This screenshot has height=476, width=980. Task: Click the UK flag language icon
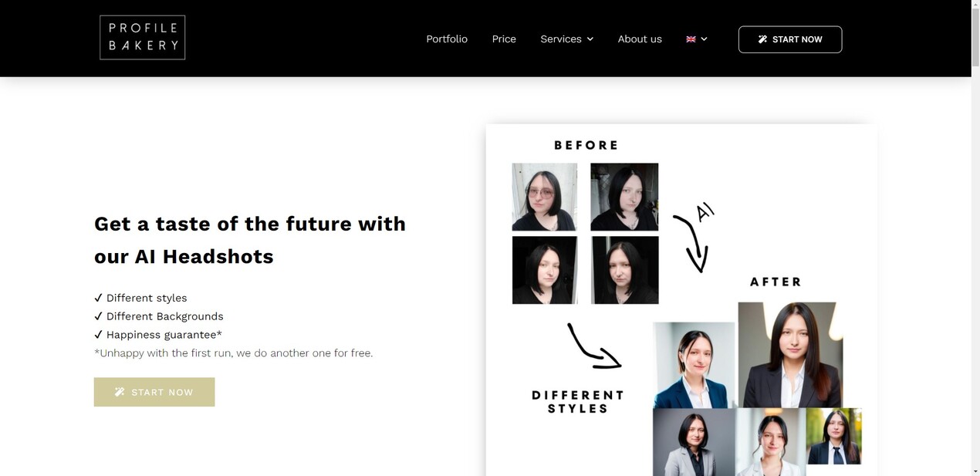(x=691, y=39)
